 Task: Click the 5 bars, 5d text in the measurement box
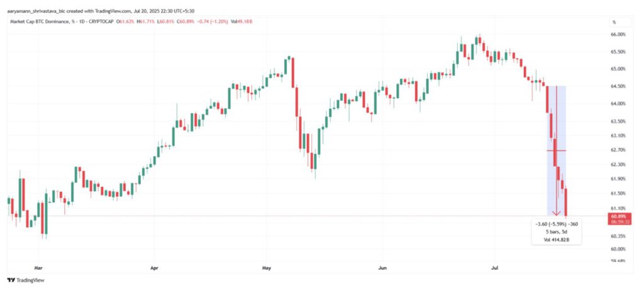tap(556, 232)
